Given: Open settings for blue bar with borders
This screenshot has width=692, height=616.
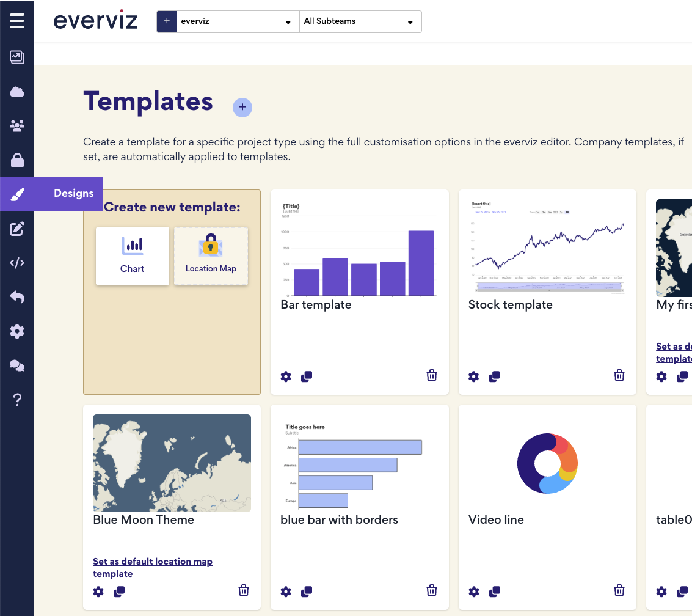Looking at the screenshot, I should click(286, 592).
